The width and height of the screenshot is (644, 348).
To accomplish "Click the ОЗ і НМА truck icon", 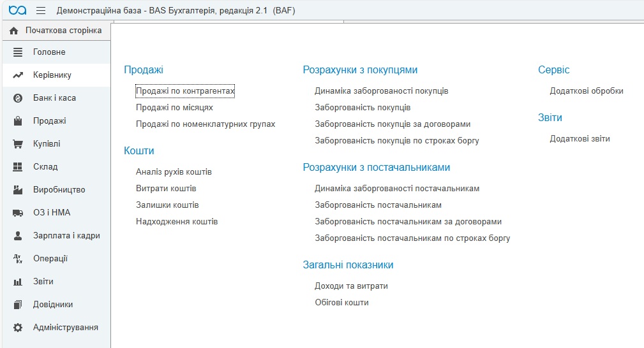I will point(18,213).
